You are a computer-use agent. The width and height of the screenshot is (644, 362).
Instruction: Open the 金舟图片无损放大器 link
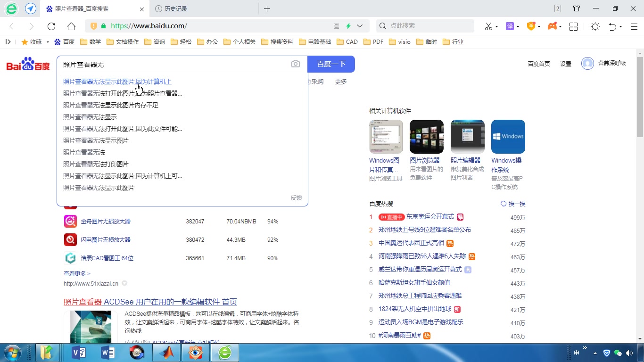click(106, 221)
